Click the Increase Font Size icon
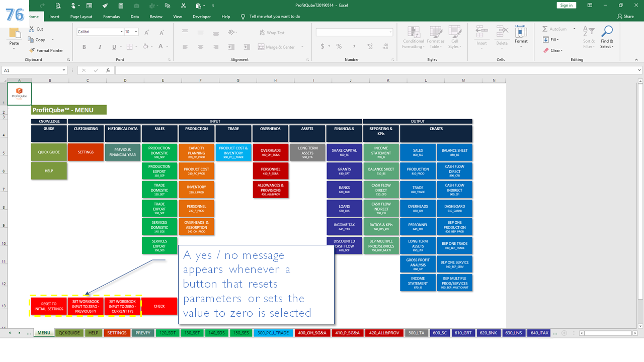 tap(146, 32)
